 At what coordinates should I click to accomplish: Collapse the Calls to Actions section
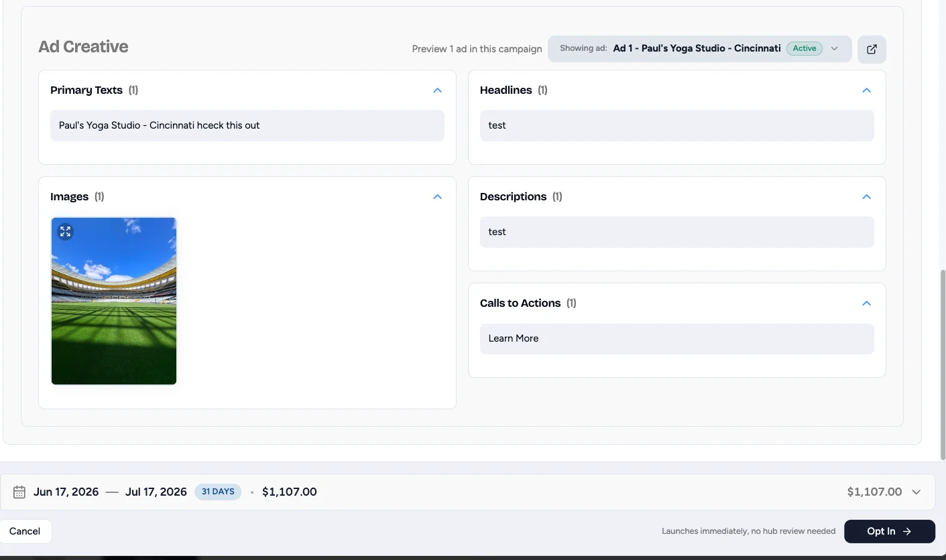[x=866, y=303]
